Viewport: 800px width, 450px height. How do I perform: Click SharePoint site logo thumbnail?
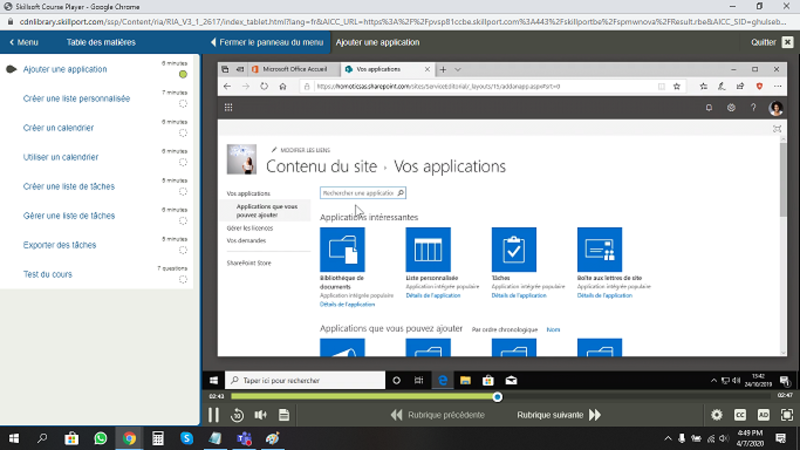point(241,159)
